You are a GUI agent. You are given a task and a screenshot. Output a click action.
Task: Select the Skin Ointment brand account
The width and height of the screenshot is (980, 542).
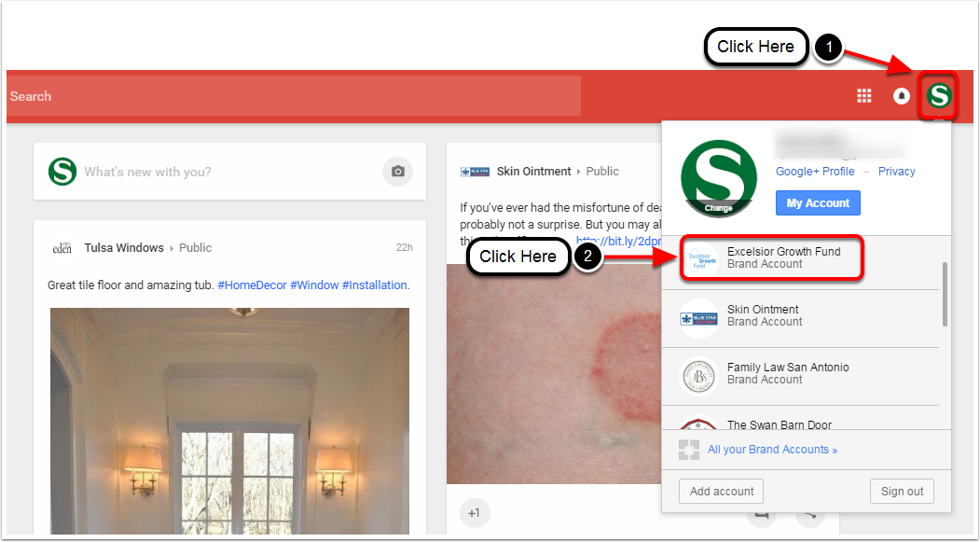(x=801, y=315)
